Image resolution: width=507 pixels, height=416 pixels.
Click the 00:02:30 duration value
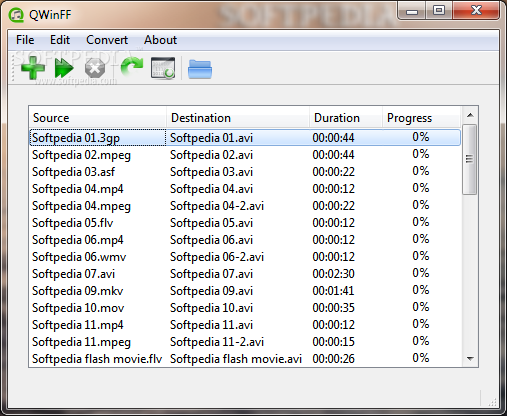click(x=333, y=274)
